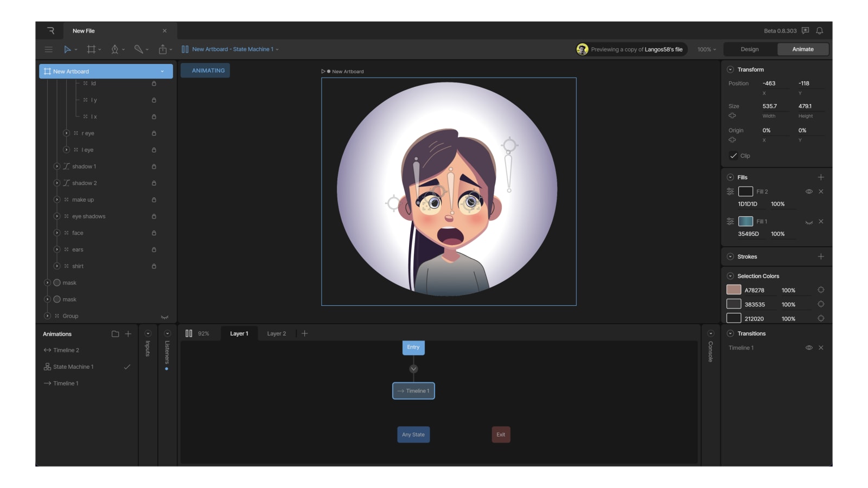Image resolution: width=868 pixels, height=488 pixels.
Task: Create a new animations folder
Action: click(x=115, y=334)
